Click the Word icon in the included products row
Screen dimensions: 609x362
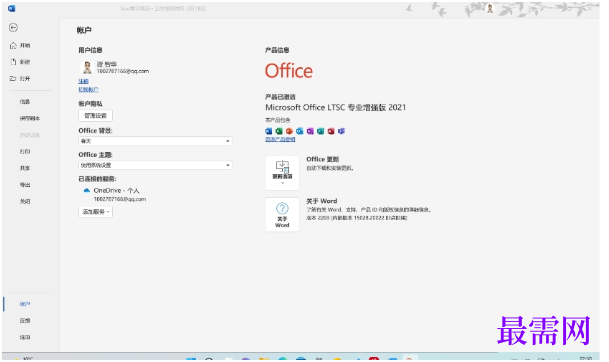[x=269, y=131]
